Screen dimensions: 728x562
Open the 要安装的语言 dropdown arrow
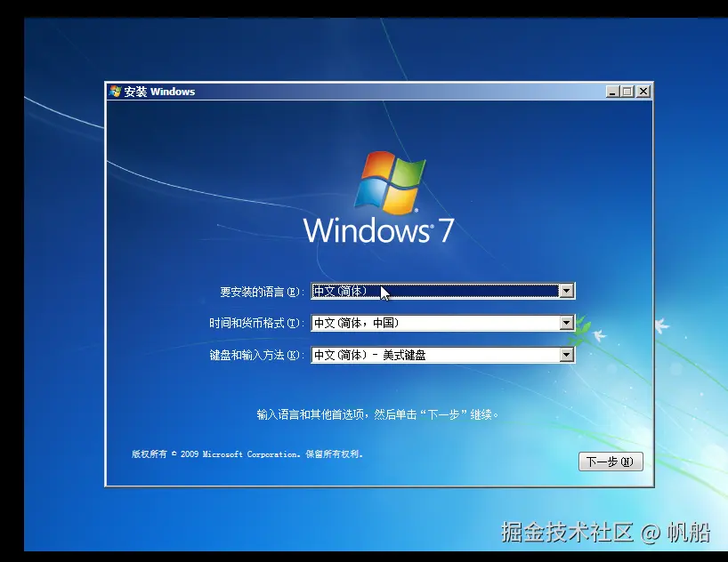(x=566, y=291)
